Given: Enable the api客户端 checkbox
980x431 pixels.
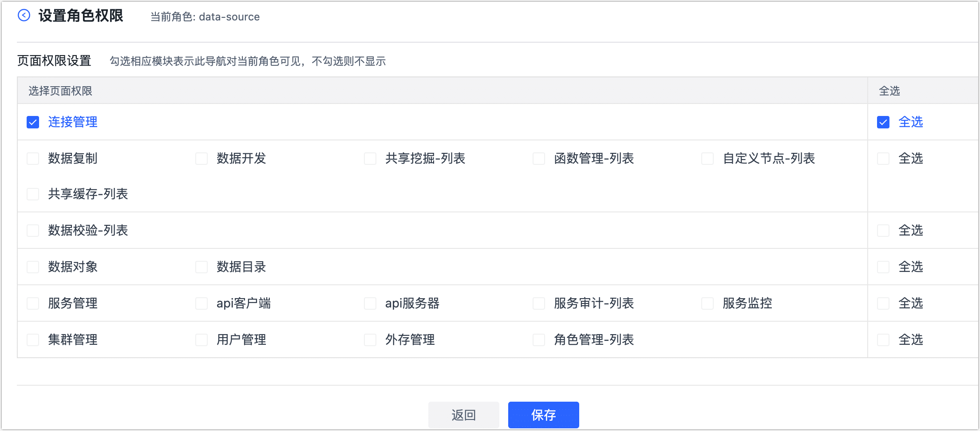Looking at the screenshot, I should [x=202, y=303].
